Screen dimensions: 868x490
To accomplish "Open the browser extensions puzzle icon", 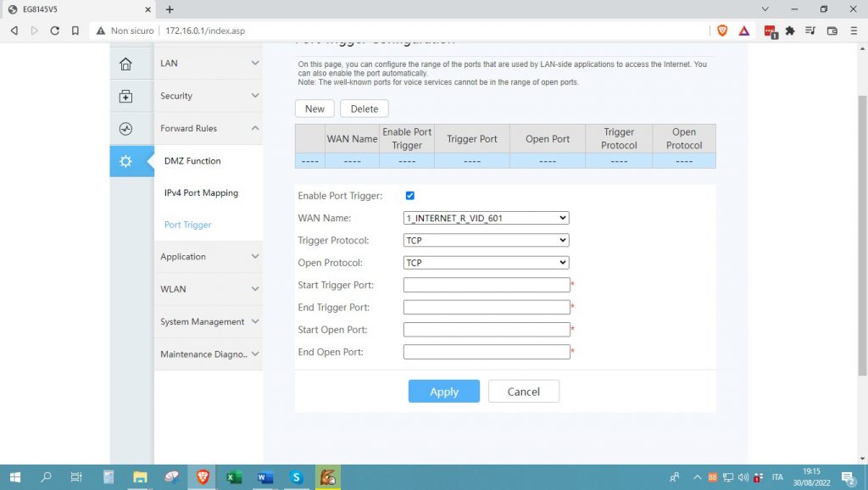I will (x=790, y=31).
